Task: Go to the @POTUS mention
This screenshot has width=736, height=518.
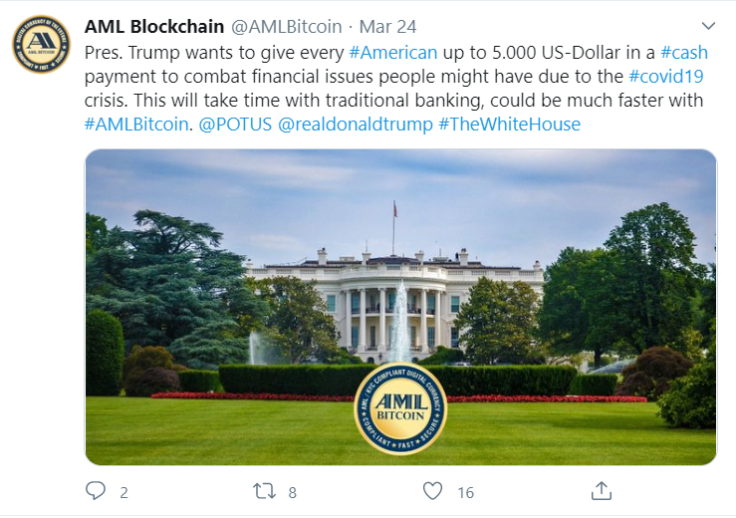Action: pos(235,124)
